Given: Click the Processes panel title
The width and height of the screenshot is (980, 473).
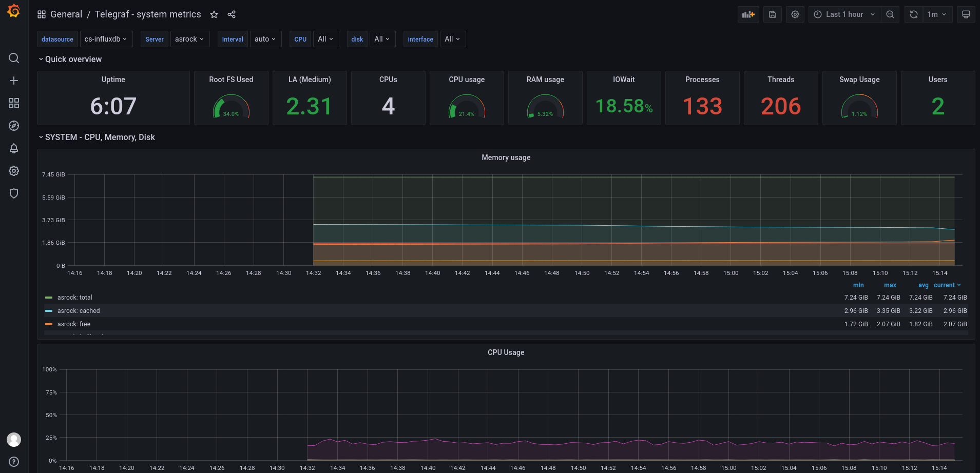Looking at the screenshot, I should tap(702, 80).
